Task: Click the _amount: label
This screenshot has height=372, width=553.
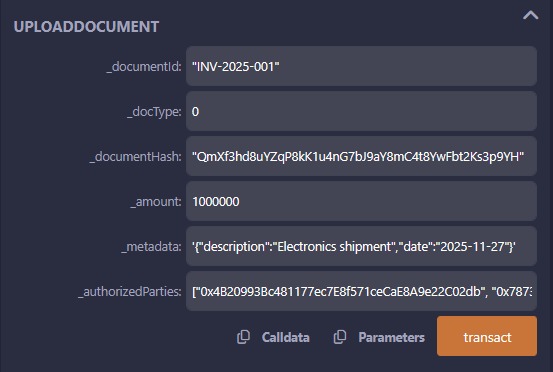Action: pyautogui.click(x=156, y=202)
